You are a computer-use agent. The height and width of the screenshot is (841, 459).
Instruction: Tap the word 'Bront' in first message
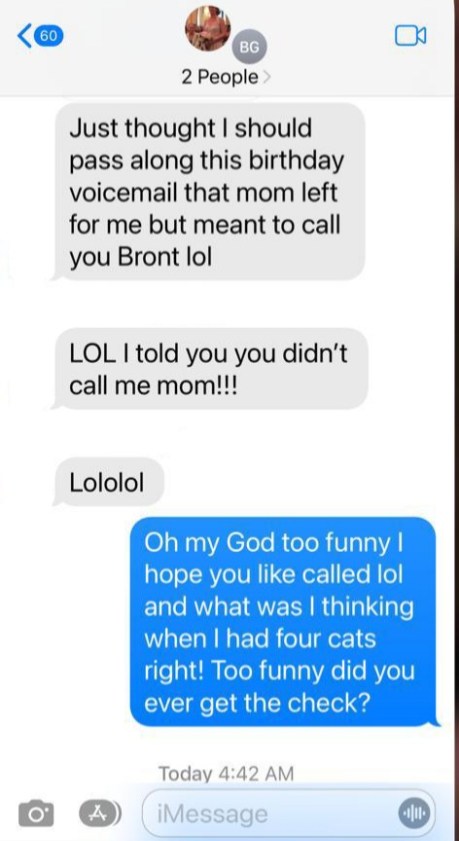147,257
